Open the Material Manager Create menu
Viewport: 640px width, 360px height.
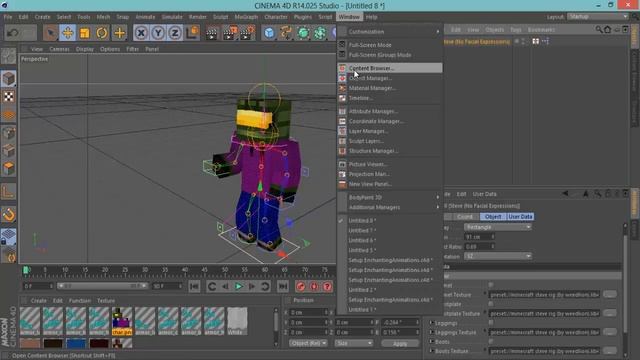(x=38, y=300)
